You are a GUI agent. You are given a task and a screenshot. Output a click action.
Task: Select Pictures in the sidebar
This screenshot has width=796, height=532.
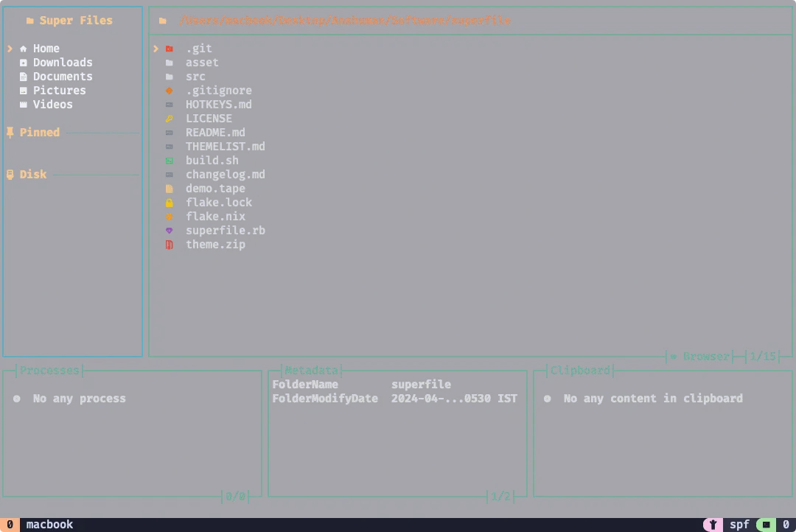coord(59,91)
